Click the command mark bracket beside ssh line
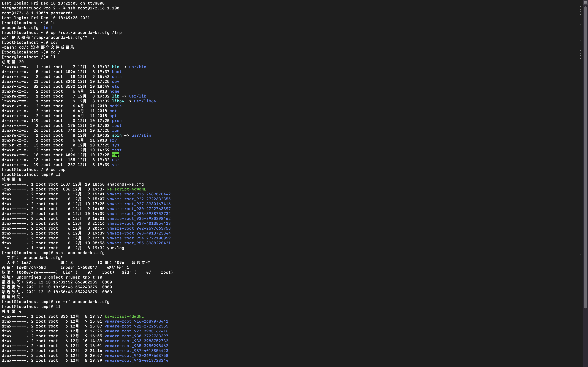Image resolution: width=588 pixels, height=367 pixels. click(581, 8)
